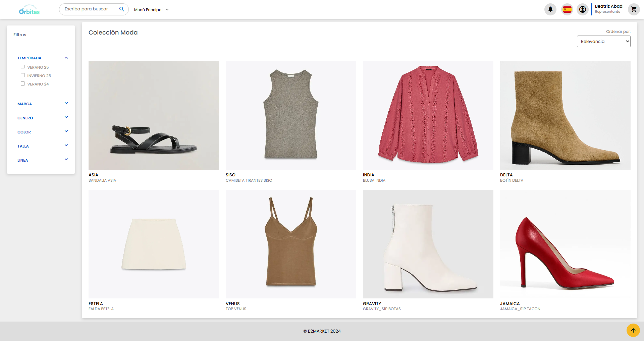Click the Spanish flag language selector
Screen dimensions: 644x341
pos(567,9)
